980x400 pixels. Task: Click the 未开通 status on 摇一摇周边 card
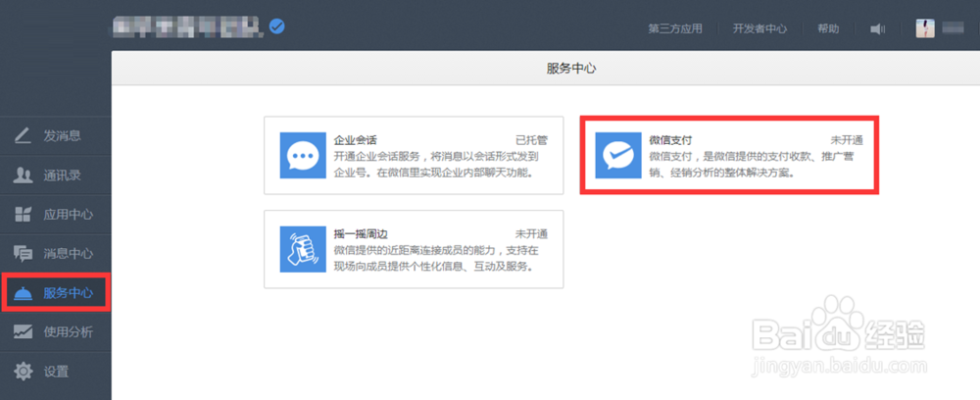(x=531, y=234)
